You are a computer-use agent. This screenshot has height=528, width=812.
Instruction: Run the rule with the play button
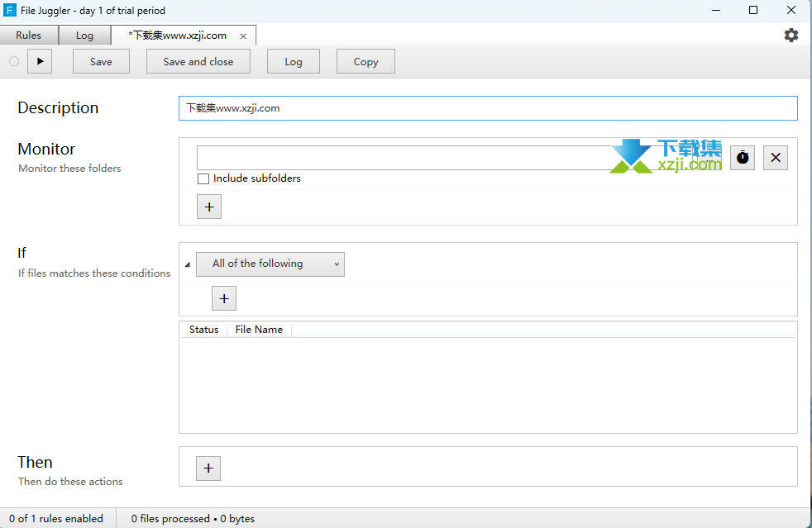(40, 61)
